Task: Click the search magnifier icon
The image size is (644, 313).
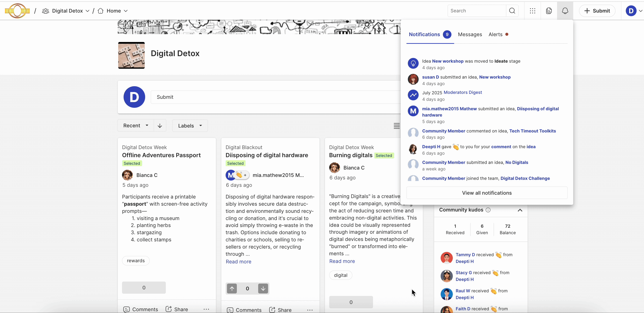Action: [x=512, y=11]
